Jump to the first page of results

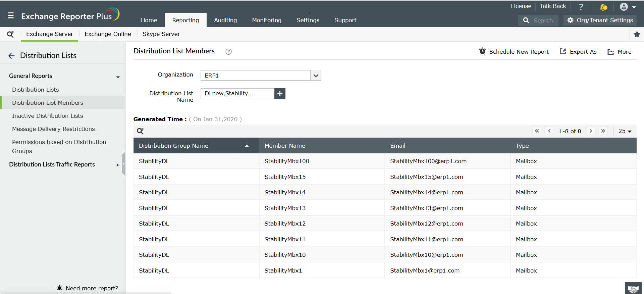(x=537, y=131)
